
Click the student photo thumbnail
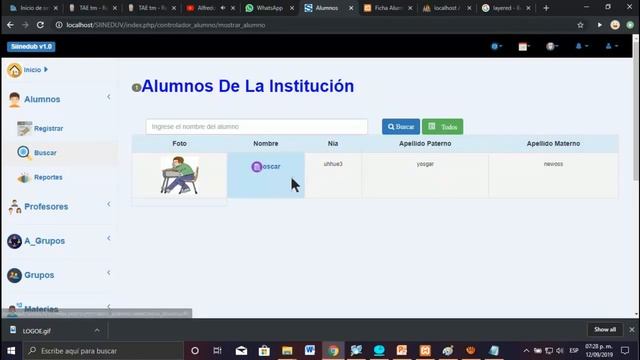click(180, 175)
